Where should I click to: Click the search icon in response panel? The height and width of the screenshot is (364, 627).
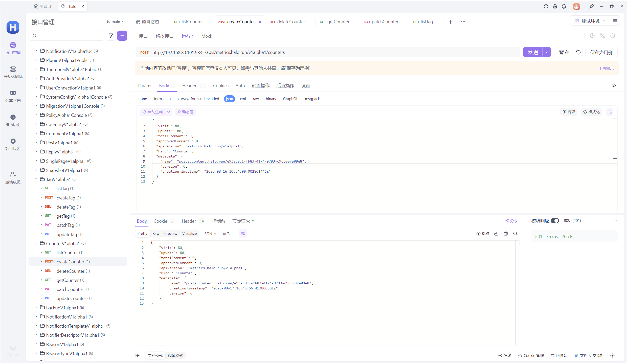tap(515, 234)
